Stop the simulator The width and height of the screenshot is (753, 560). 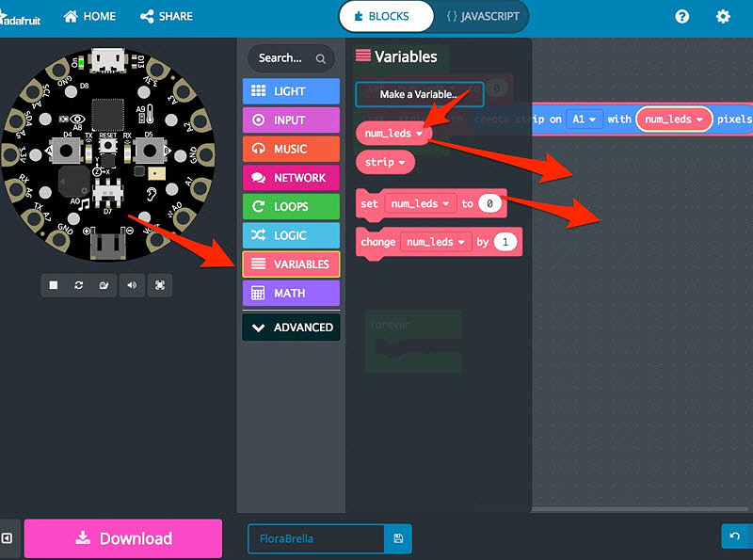click(54, 285)
